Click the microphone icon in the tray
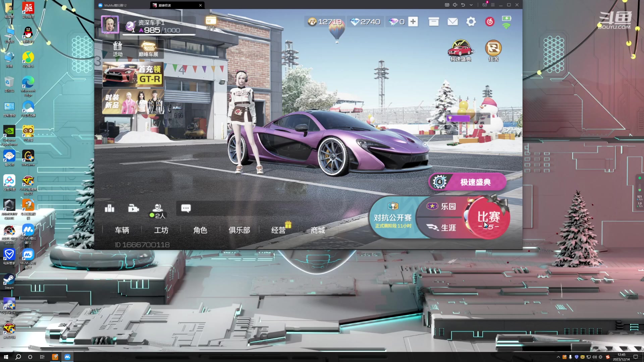This screenshot has width=644, height=362. [571, 357]
